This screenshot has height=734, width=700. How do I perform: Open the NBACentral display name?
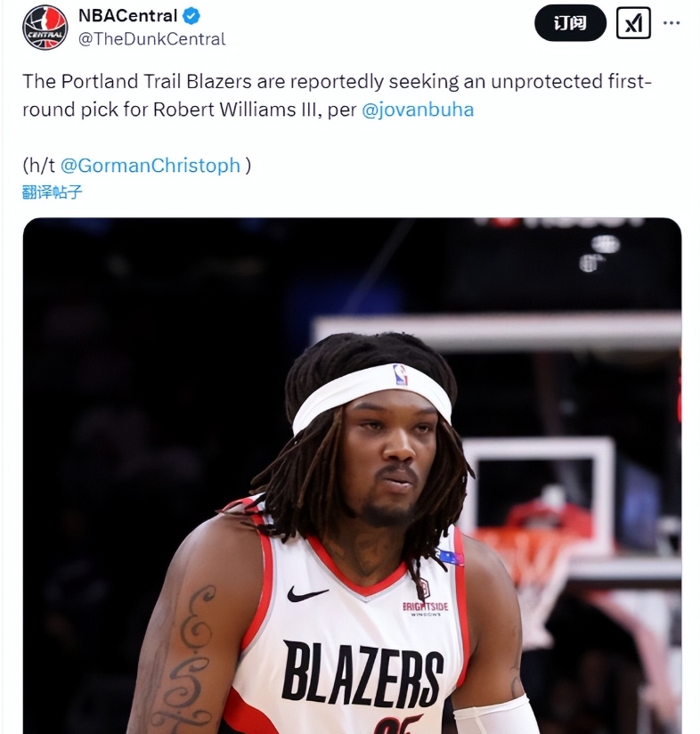click(127, 16)
